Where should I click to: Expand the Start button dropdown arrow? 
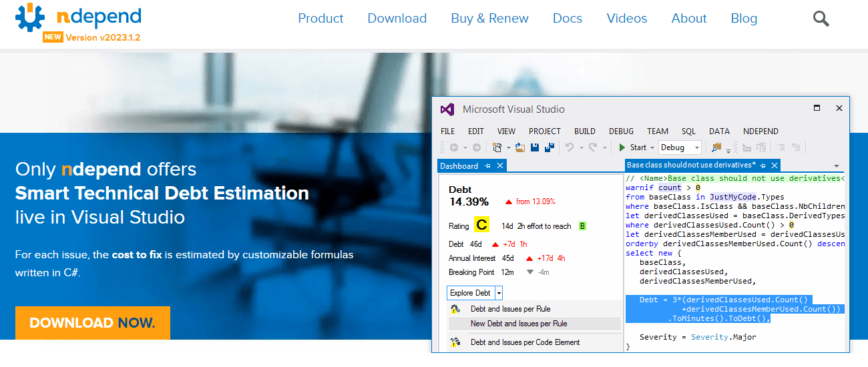(652, 148)
